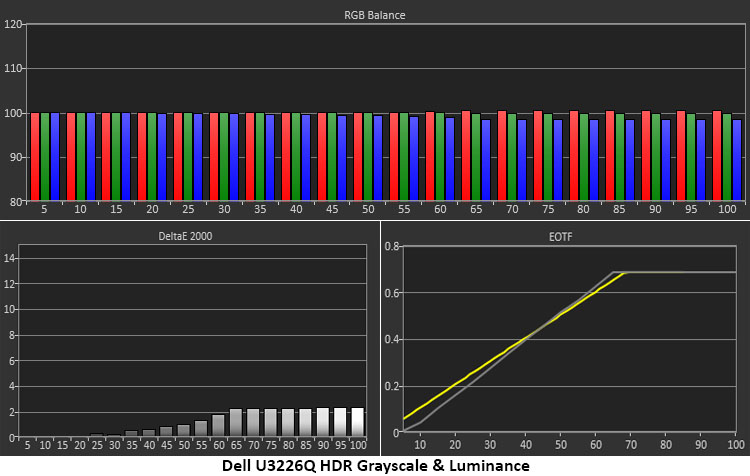750x476 pixels.
Task: Click the green bar at 85 in RGB Balance
Action: [619, 157]
